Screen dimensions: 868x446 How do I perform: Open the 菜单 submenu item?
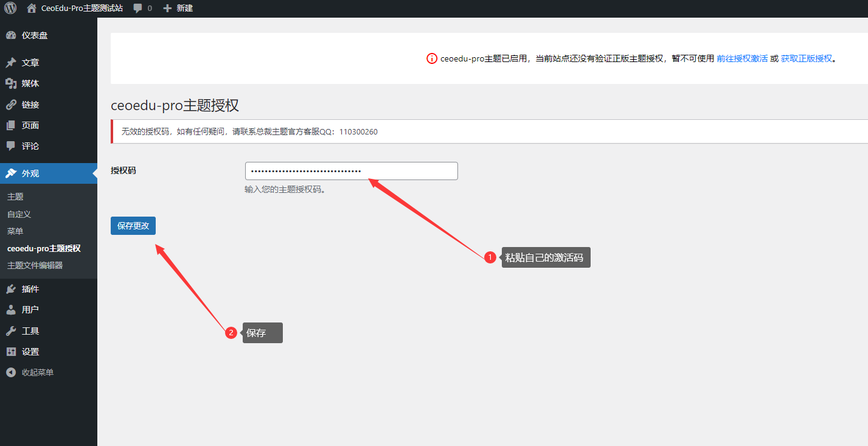tap(15, 231)
